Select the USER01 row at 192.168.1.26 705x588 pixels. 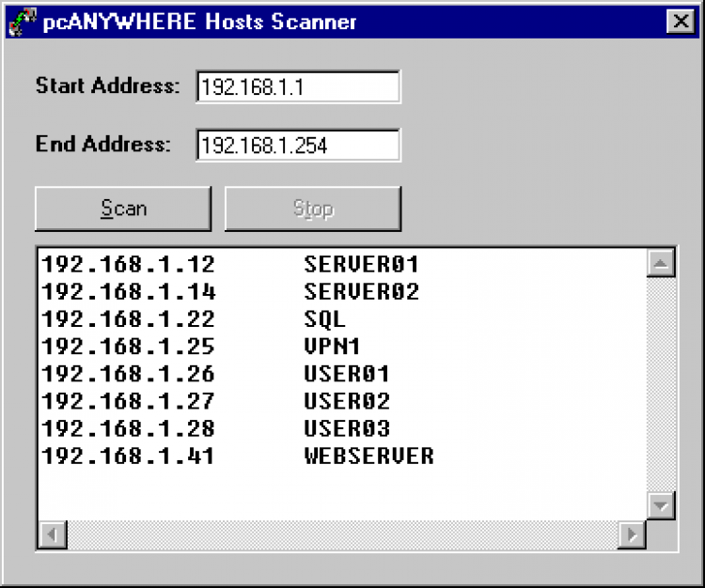pyautogui.click(x=342, y=374)
